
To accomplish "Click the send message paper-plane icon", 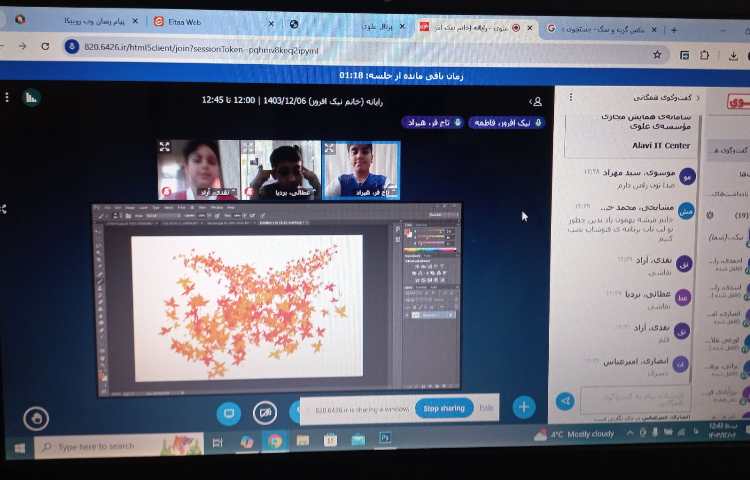I will (565, 400).
